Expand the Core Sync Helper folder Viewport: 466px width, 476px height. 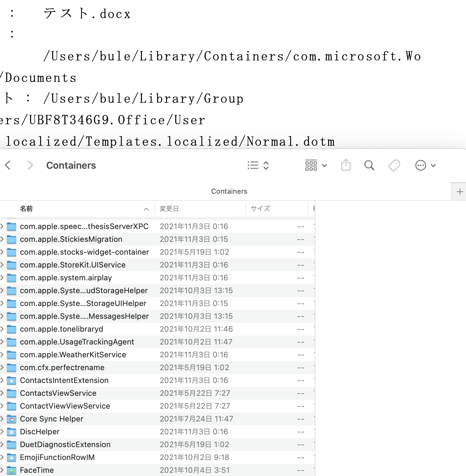point(2,419)
